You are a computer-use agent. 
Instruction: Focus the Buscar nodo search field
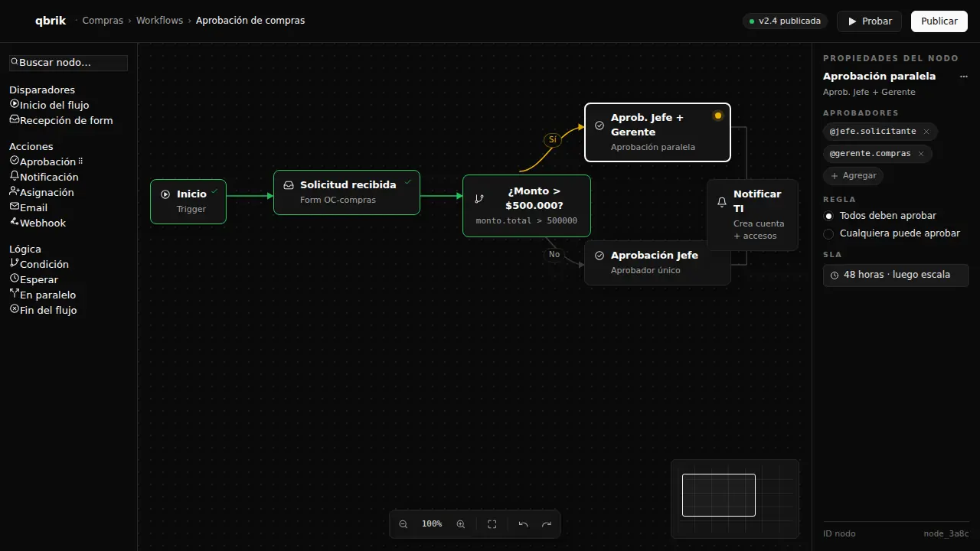click(x=68, y=63)
